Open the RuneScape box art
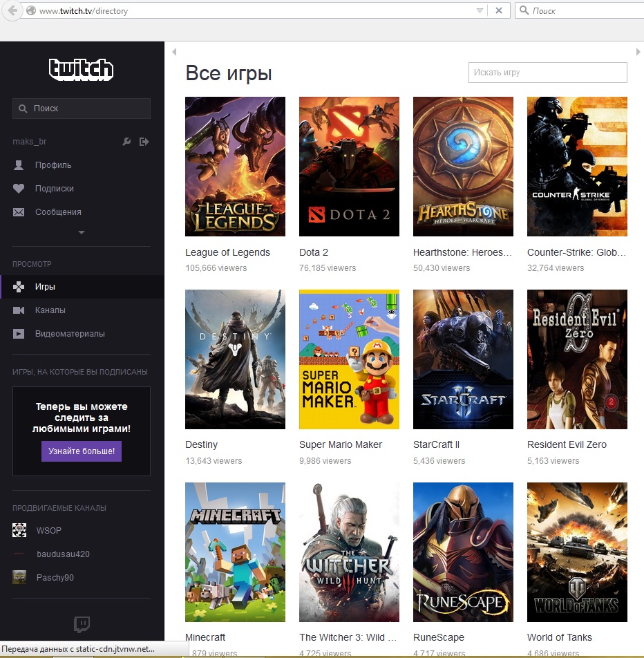The image size is (644, 658). pyautogui.click(x=463, y=552)
